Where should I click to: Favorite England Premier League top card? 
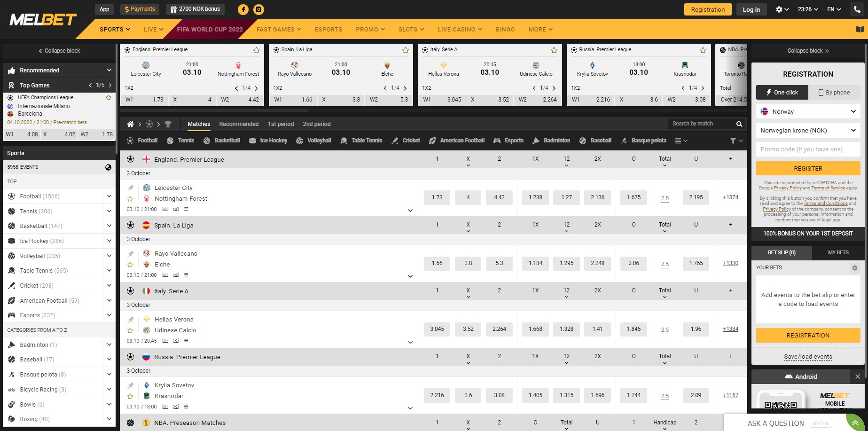(x=257, y=50)
